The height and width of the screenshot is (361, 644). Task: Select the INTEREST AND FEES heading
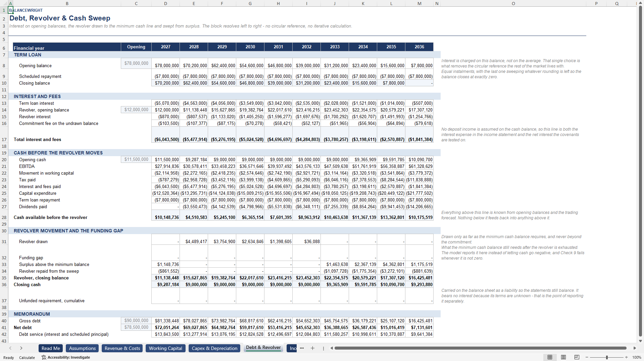(x=37, y=96)
